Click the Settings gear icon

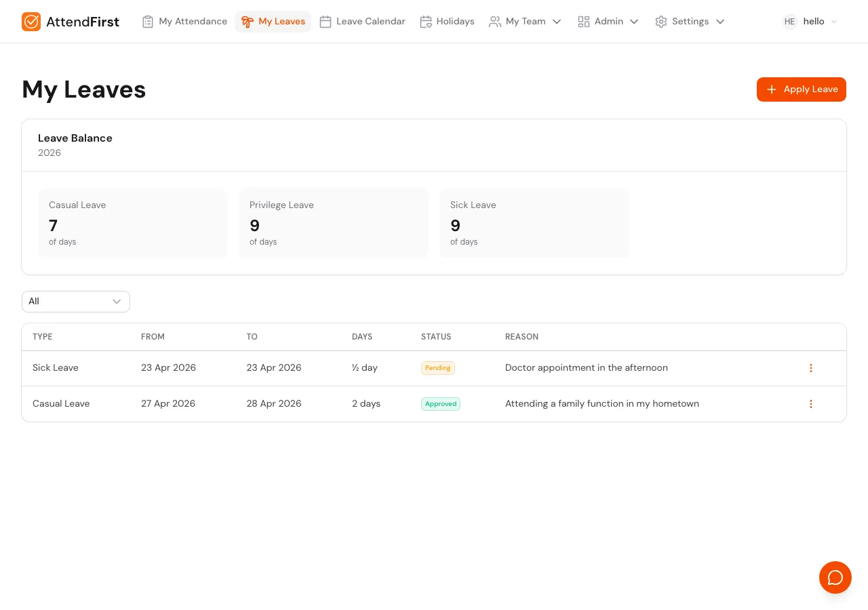(661, 21)
